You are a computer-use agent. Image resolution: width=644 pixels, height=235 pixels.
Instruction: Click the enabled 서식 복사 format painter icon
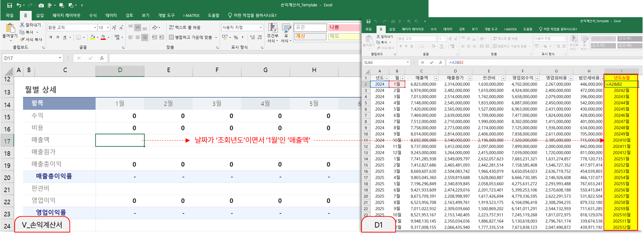[31, 39]
